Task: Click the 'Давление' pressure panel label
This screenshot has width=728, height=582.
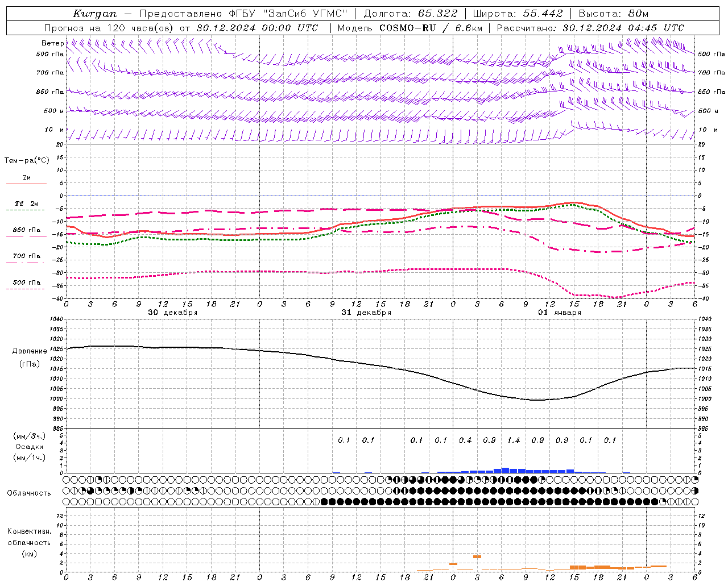Action: [30, 351]
